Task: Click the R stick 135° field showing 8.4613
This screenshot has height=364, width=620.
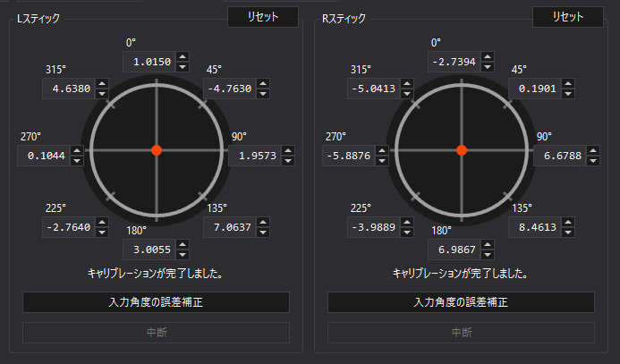Action: tap(535, 228)
